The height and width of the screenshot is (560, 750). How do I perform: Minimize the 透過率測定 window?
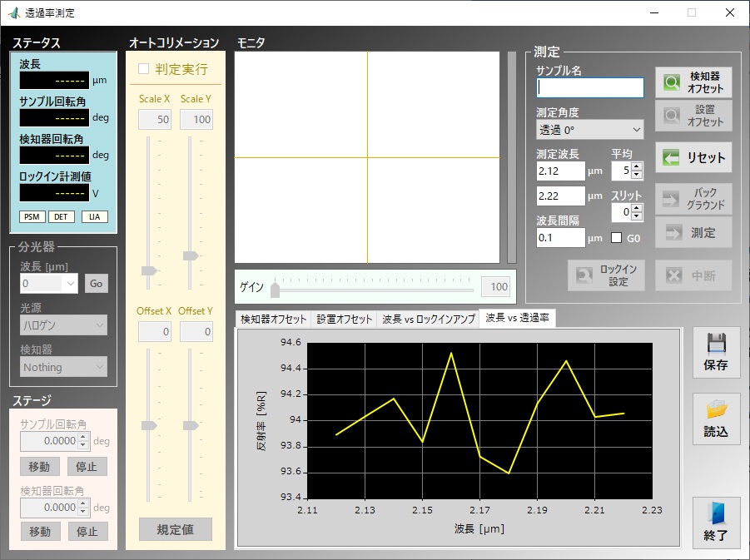click(x=654, y=13)
